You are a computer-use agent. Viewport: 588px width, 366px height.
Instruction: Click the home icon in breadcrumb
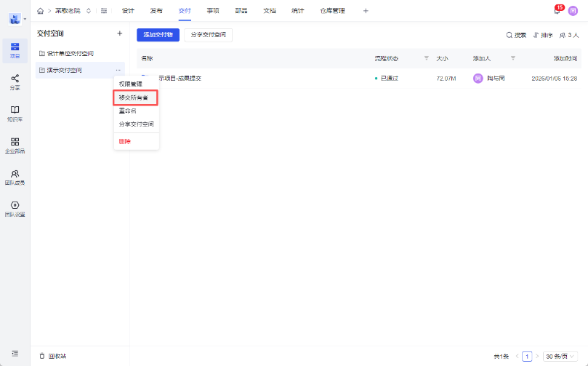40,11
